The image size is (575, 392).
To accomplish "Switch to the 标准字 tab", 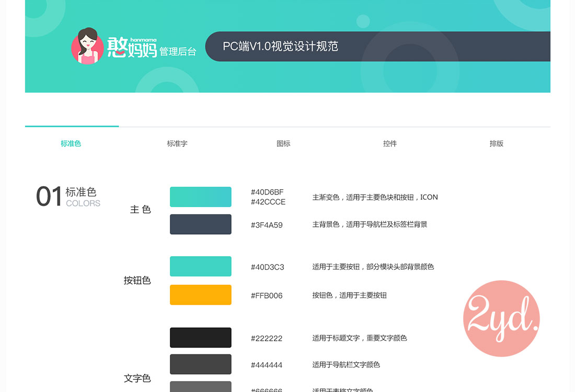I will click(x=177, y=144).
